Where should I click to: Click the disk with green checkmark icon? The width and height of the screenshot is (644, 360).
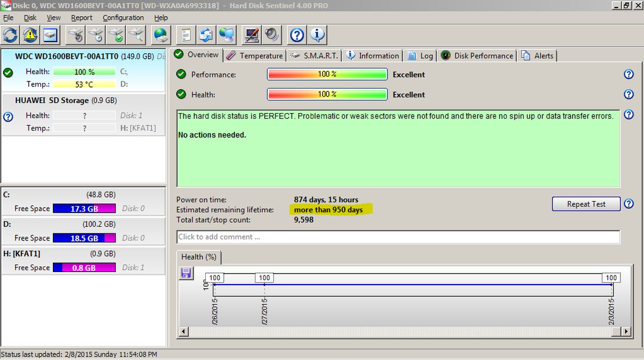[x=116, y=35]
